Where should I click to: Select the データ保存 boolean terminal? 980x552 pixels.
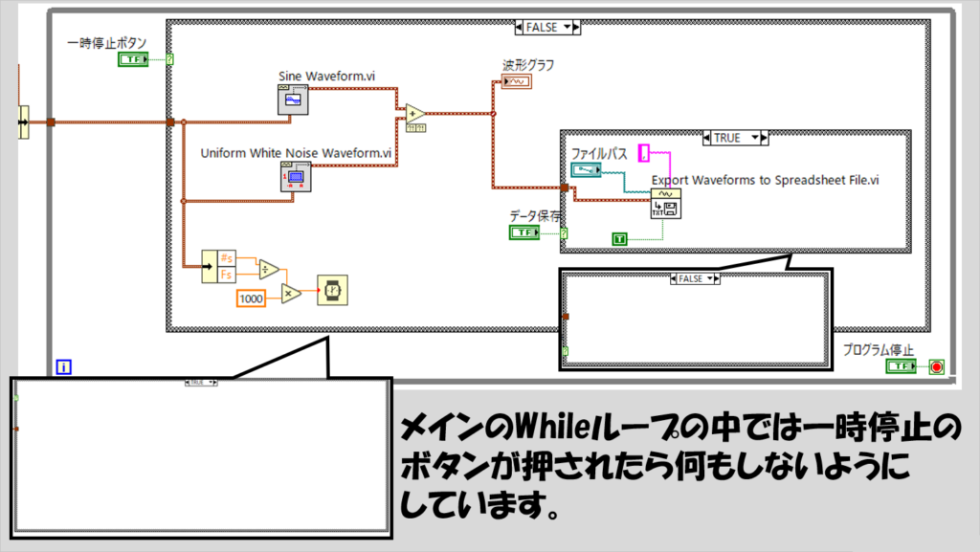pyautogui.click(x=523, y=232)
